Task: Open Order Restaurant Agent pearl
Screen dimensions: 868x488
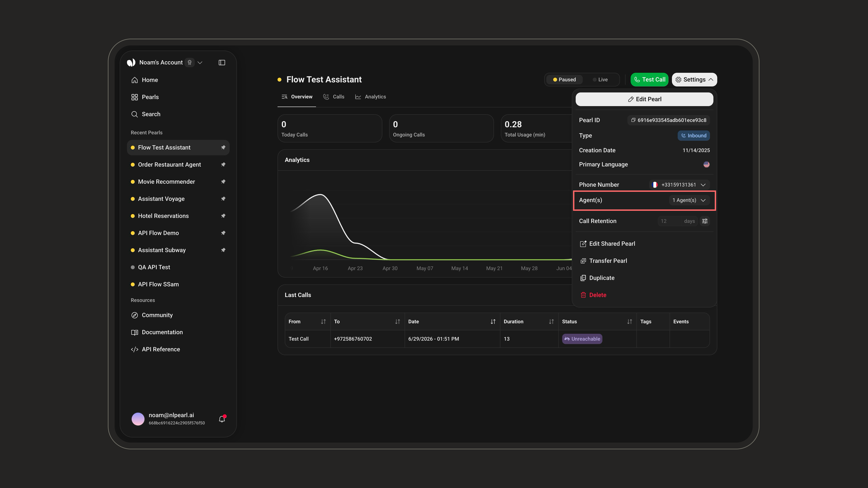Action: pos(170,165)
